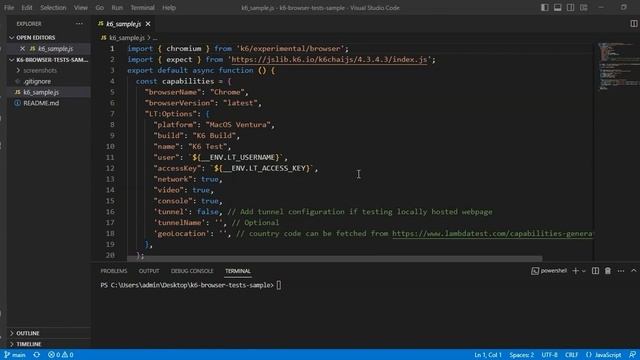Open the Edit menu

click(x=27, y=7)
